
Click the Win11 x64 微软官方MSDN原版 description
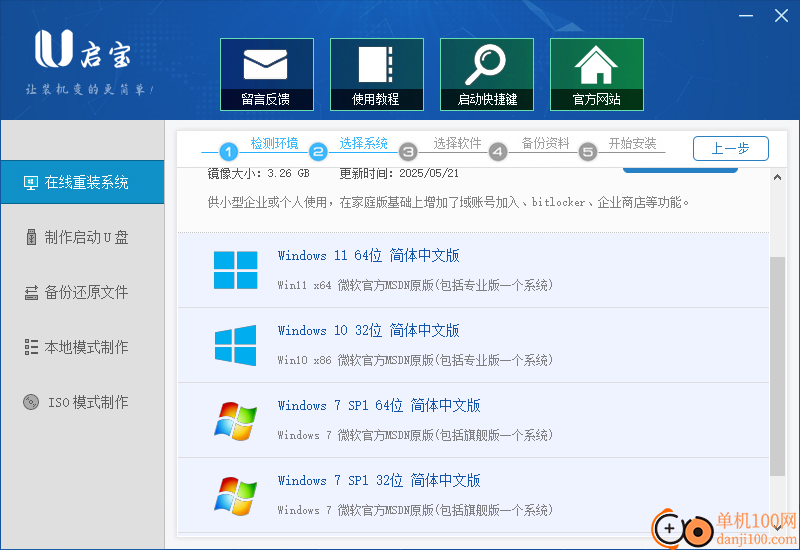coord(415,285)
